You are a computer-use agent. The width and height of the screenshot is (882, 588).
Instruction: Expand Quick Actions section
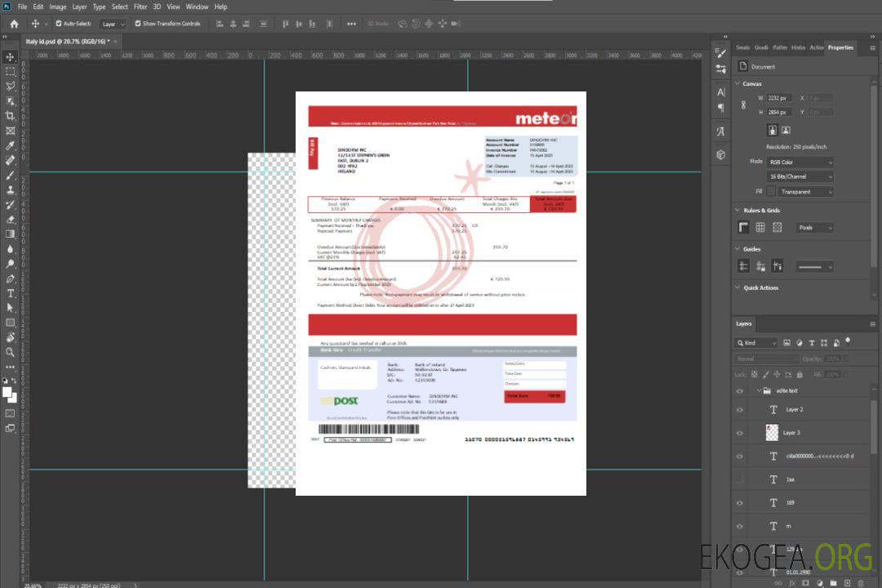click(x=737, y=287)
